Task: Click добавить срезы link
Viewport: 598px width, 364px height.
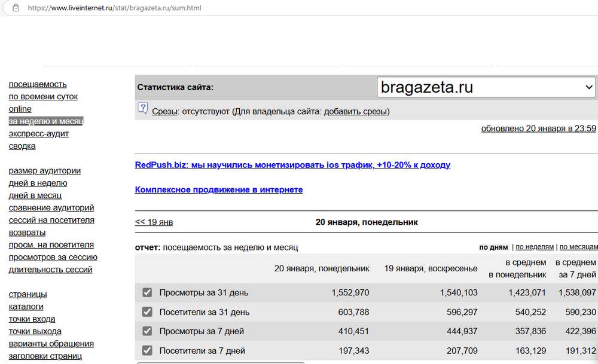Action: [356, 111]
